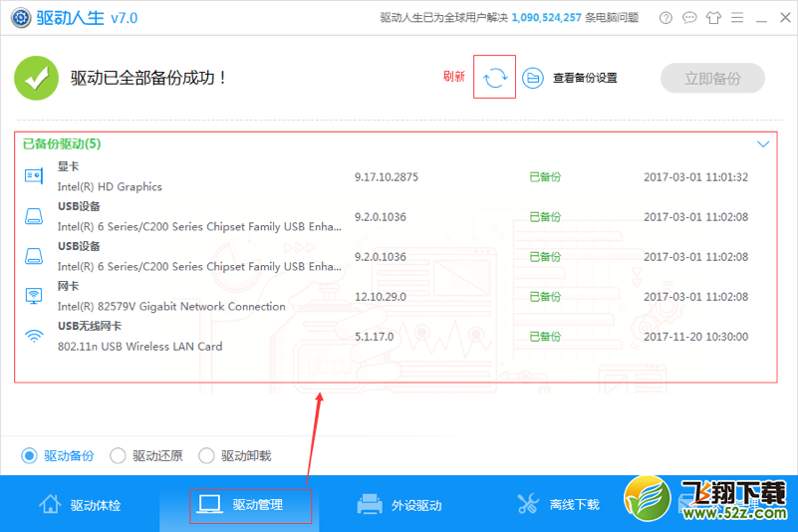Click the 已备份驱动(5) header
The image size is (798, 532).
tap(62, 144)
